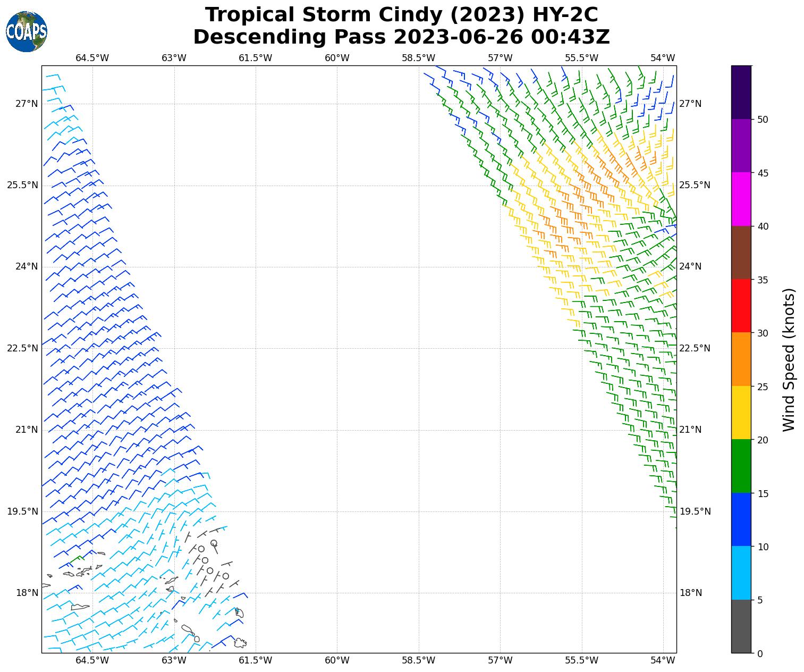
Task: Click the Tropical Storm Cindy title text
Action: tap(401, 15)
